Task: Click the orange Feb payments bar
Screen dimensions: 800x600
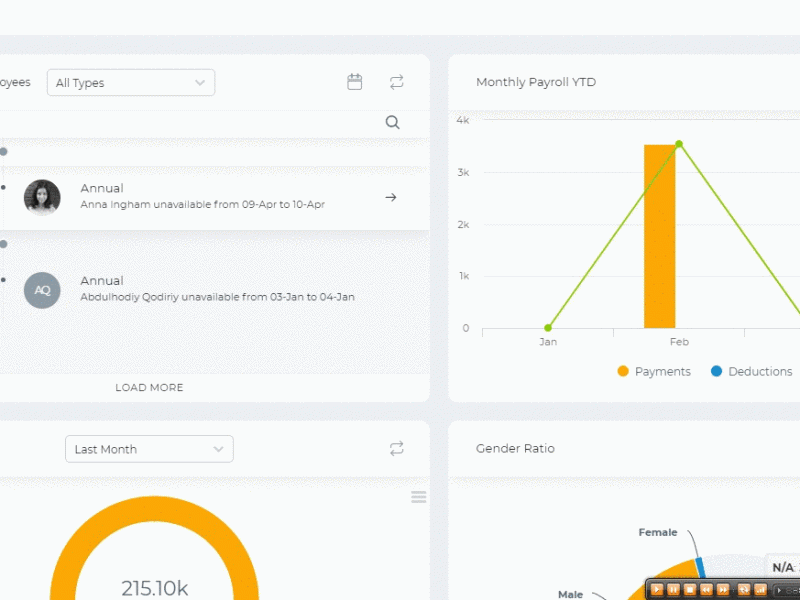Action: tap(660, 236)
